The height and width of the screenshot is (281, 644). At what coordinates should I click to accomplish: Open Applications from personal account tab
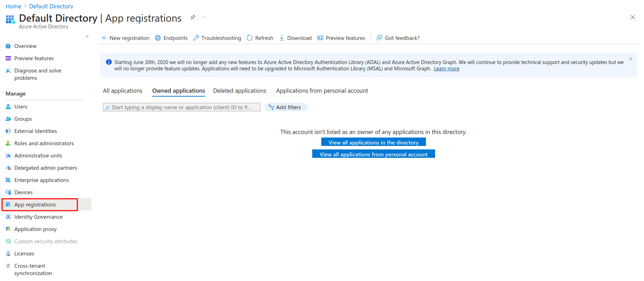[322, 91]
